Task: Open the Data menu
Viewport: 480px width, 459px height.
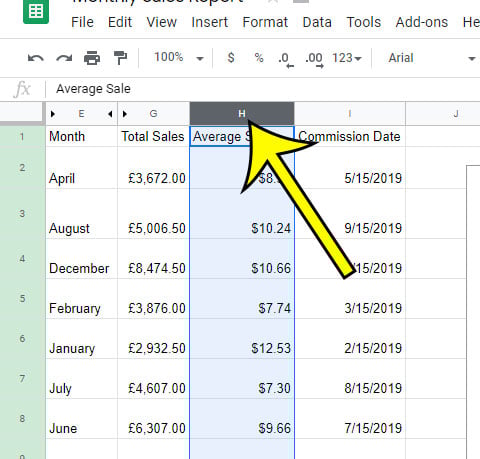Action: click(x=317, y=22)
